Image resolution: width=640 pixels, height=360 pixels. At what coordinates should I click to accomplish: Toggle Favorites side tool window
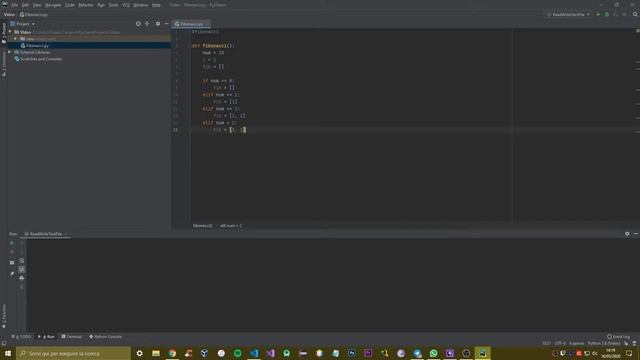[4, 316]
